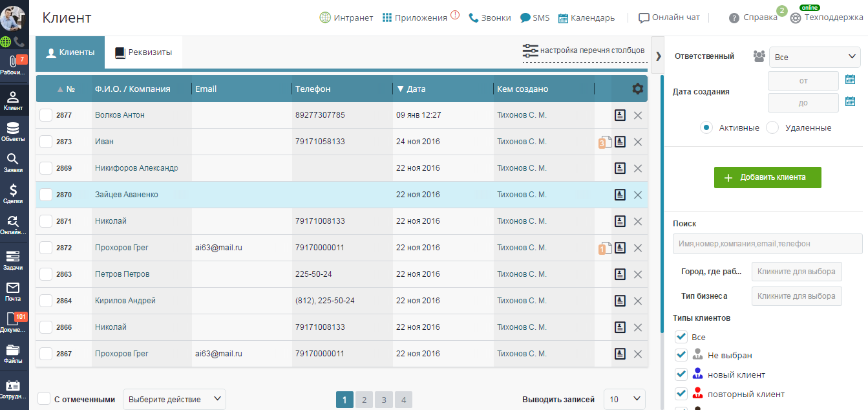Screen dimensions: 868x410
Task: Open the Сотрудники sidebar section
Action: 14,389
